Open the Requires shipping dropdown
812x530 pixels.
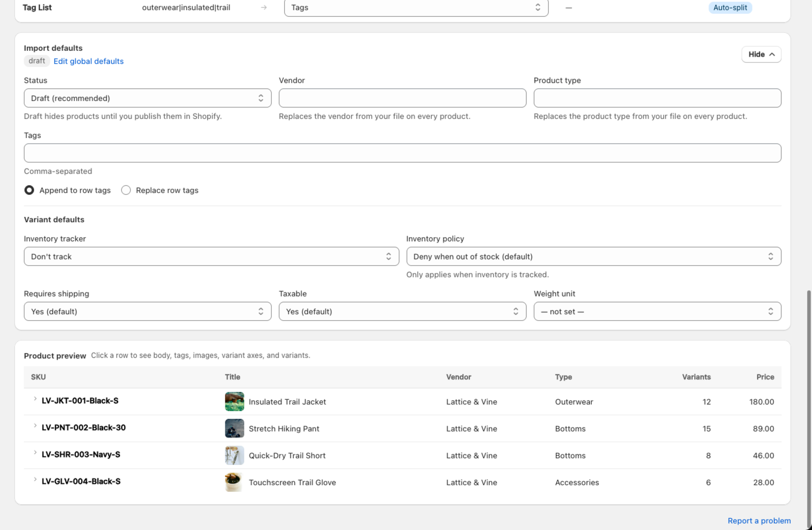148,311
